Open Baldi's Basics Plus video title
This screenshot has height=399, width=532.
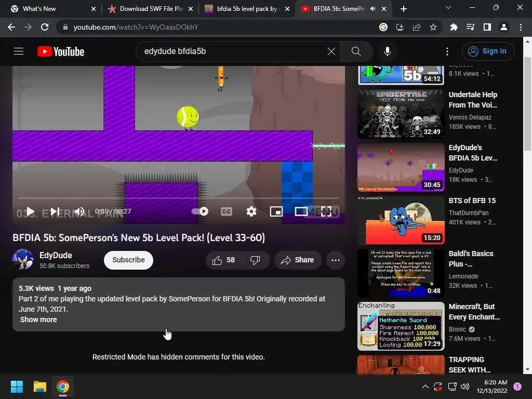coord(471,259)
